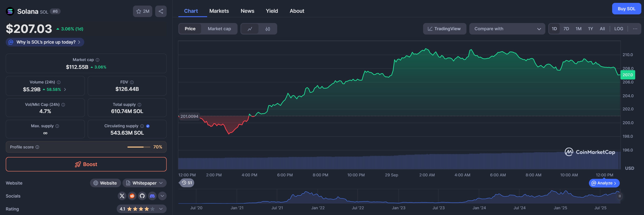Open the Compare with dropdown
The width and height of the screenshot is (644, 215).
[507, 29]
